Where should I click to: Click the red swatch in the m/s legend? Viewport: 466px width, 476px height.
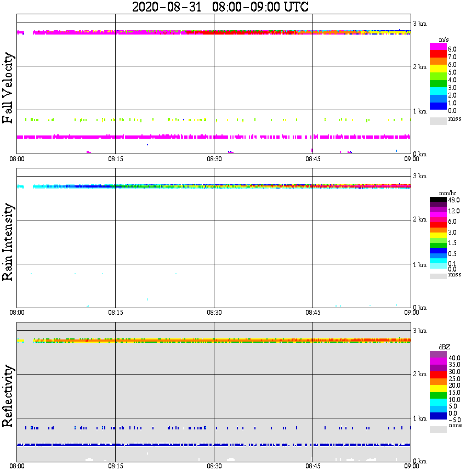coord(438,54)
